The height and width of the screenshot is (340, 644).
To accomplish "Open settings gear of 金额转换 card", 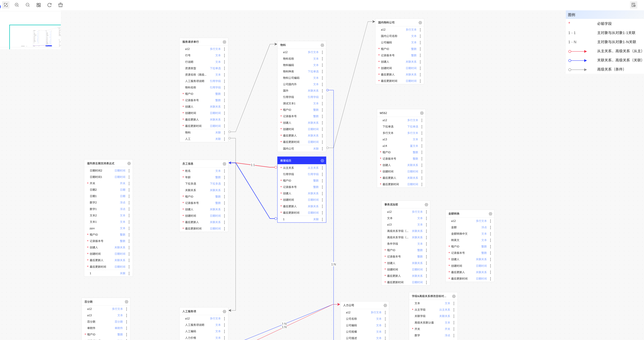I will 491,214.
